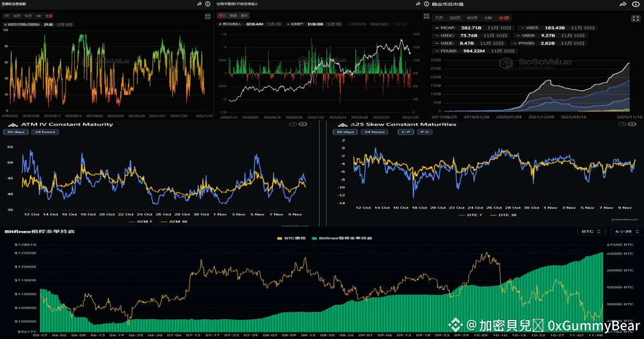
Task: Click 24 hours button on ATM IV chart
Action: [45, 132]
